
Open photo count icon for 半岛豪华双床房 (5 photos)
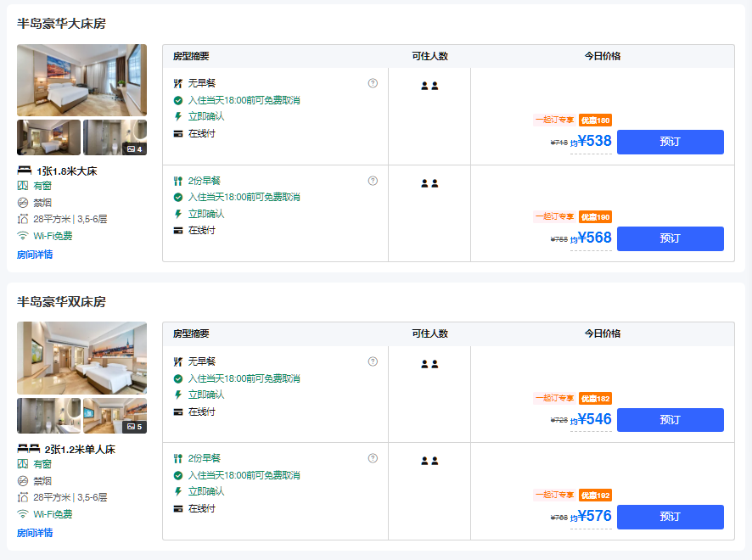click(x=134, y=427)
